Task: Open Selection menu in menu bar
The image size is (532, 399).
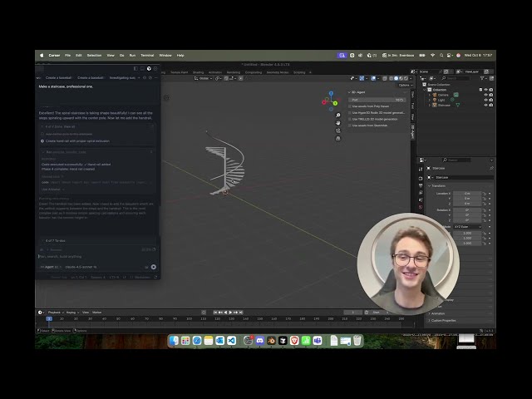Action: click(x=94, y=56)
